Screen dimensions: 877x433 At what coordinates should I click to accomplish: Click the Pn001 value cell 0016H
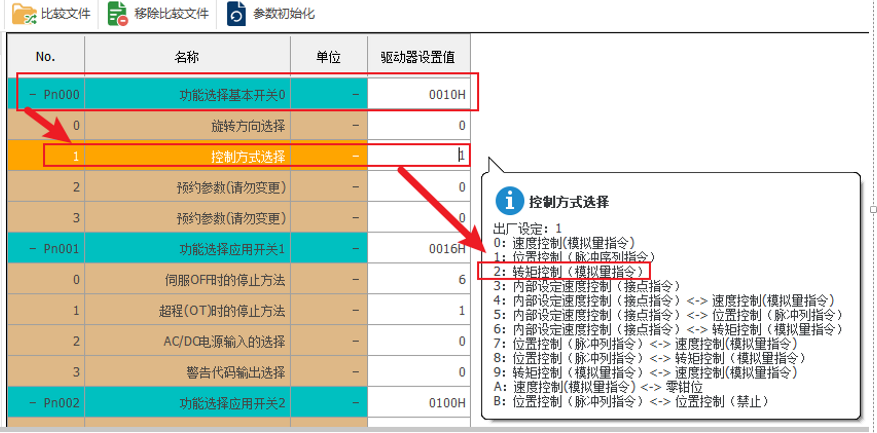click(x=418, y=249)
